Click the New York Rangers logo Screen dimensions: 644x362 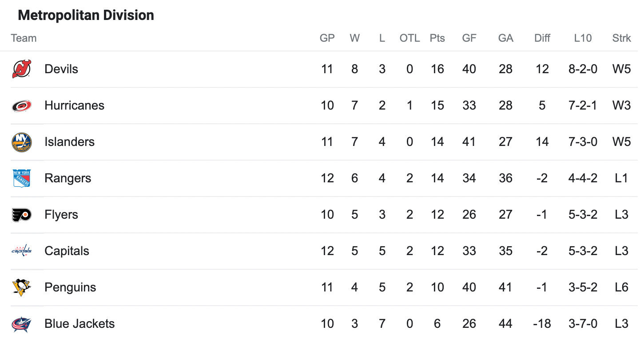(x=22, y=178)
